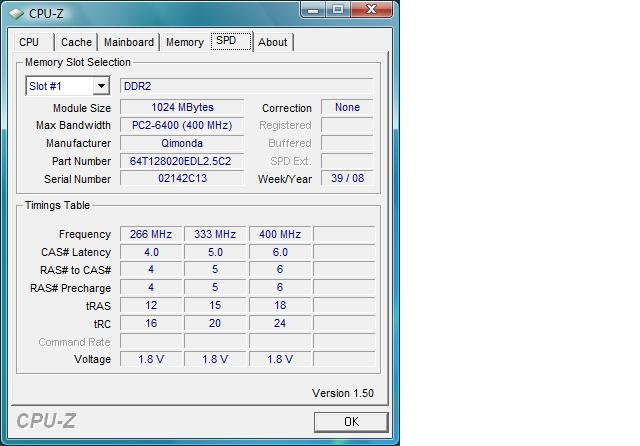Expand the Slot #1 memory slot dropdown
The image size is (640, 446).
(x=100, y=87)
